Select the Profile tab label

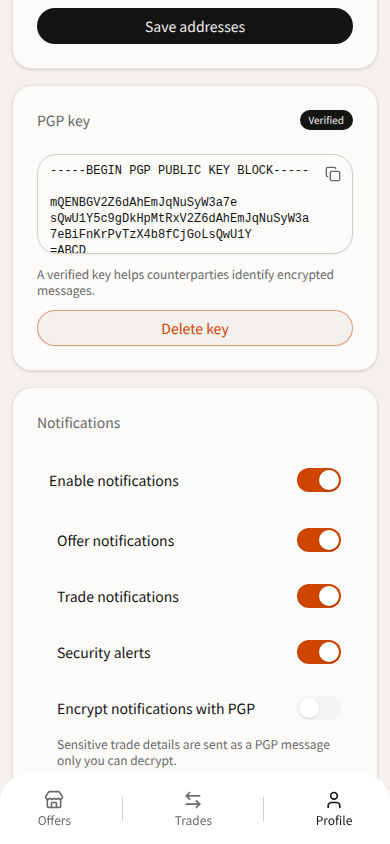334,820
